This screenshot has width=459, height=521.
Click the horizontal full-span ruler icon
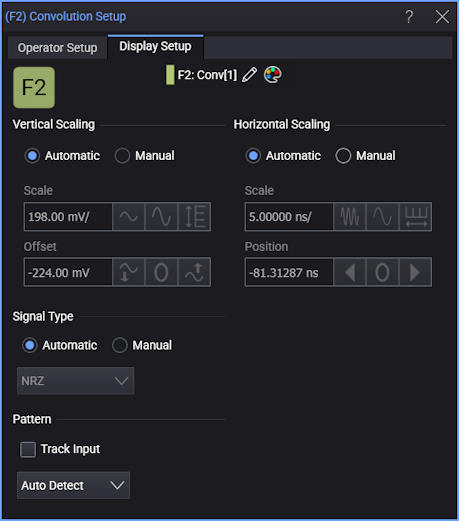click(x=415, y=217)
